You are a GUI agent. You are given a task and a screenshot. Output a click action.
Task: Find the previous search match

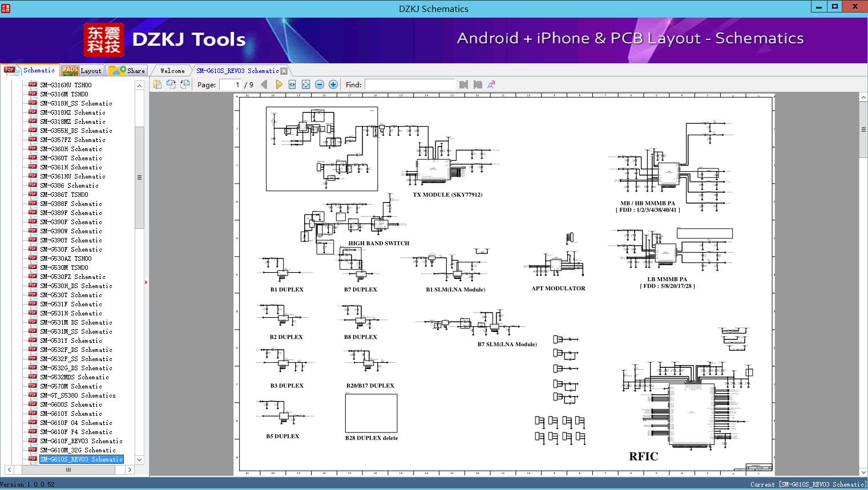coord(463,84)
